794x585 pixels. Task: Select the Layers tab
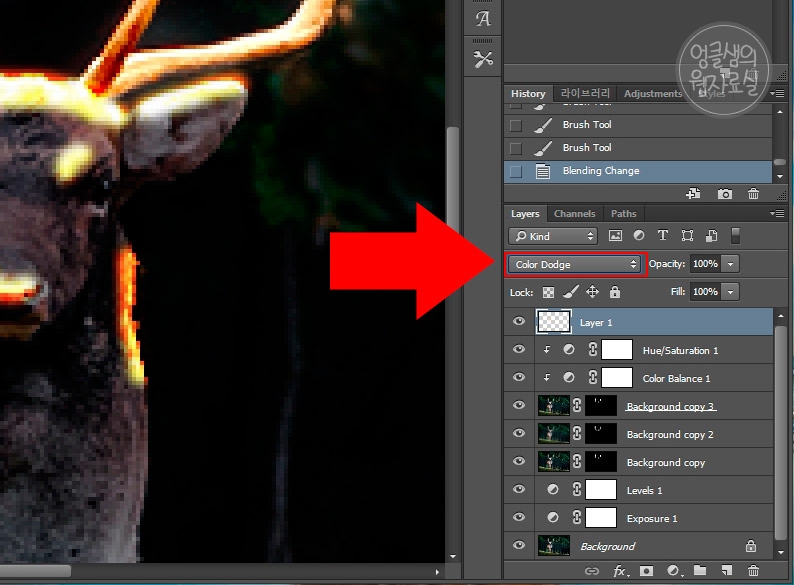[x=525, y=214]
